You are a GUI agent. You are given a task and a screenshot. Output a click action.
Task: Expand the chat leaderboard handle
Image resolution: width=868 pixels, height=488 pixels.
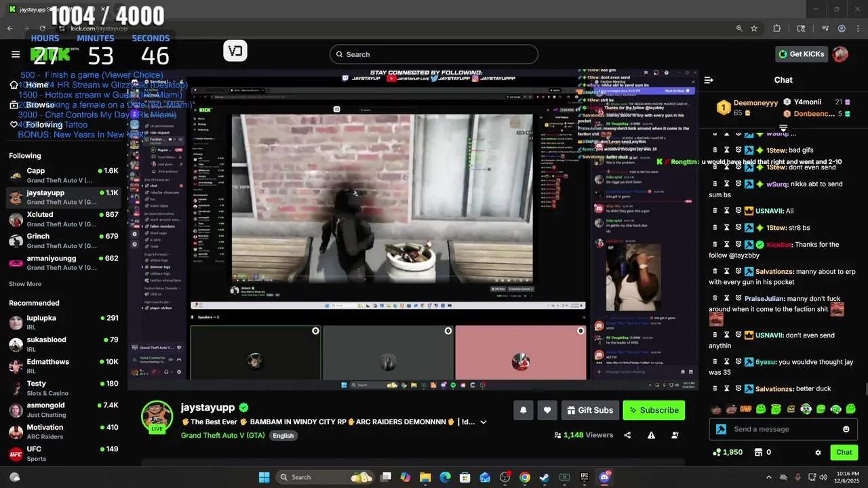coord(783,127)
